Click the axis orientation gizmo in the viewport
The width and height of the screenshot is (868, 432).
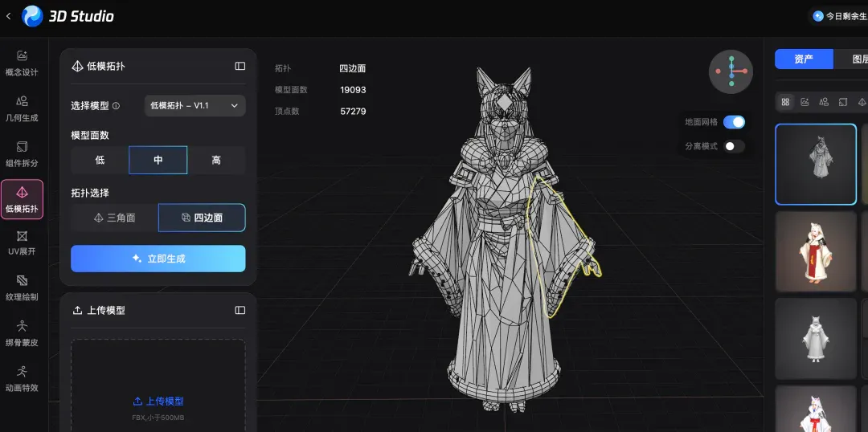(731, 71)
